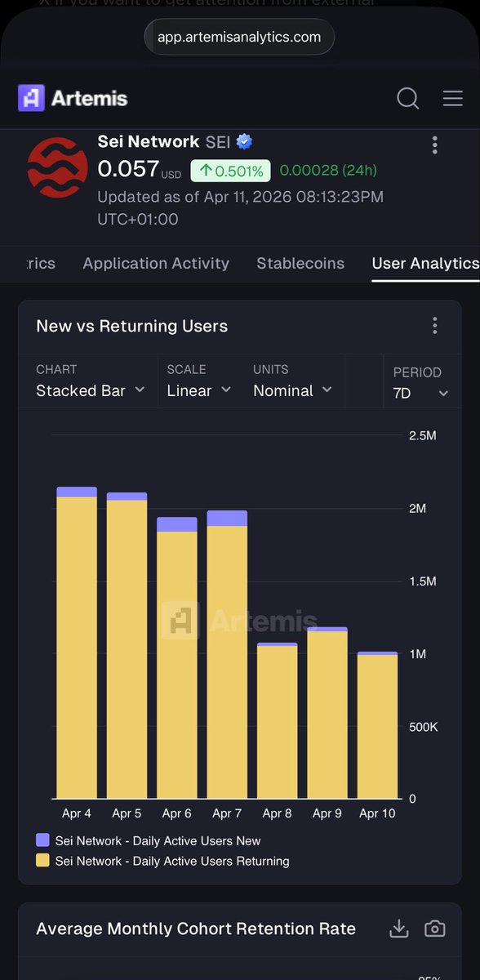Image resolution: width=480 pixels, height=980 pixels.
Task: Toggle Daily Active Users Returning legend
Action: pyautogui.click(x=162, y=861)
